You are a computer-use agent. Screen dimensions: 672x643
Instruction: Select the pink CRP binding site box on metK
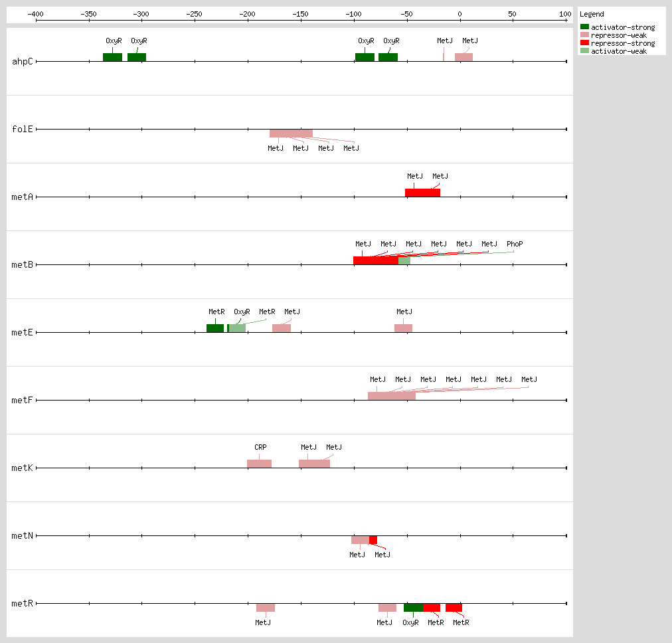[259, 464]
